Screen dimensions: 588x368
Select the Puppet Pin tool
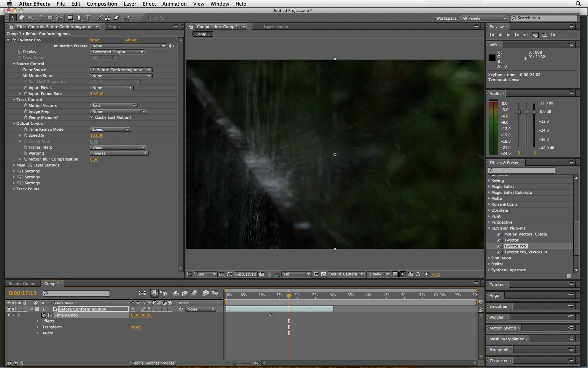click(128, 18)
